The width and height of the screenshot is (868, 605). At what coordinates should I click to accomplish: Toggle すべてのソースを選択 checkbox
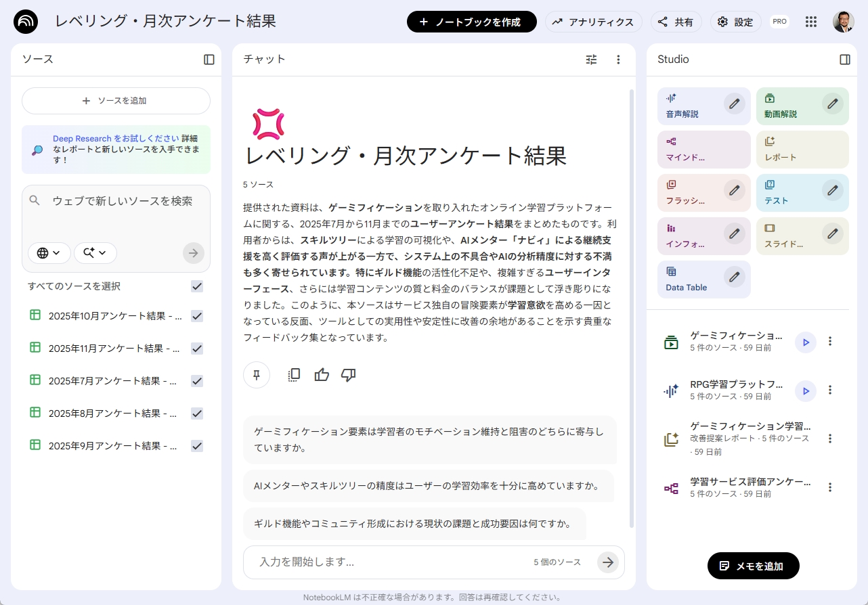197,286
